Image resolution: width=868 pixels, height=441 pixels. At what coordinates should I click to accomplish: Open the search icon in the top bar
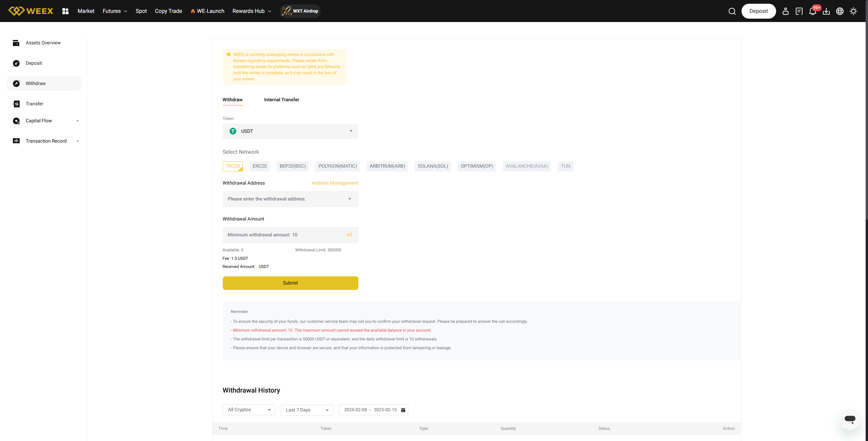(732, 11)
